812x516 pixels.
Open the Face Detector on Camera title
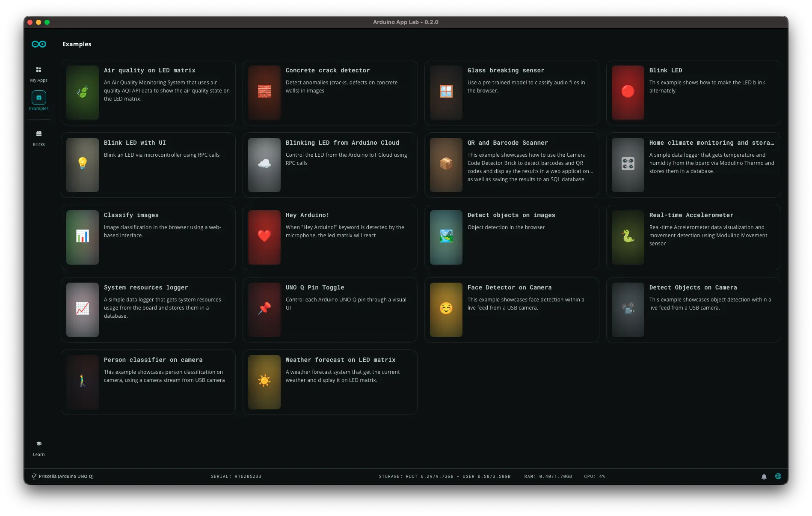coord(510,287)
